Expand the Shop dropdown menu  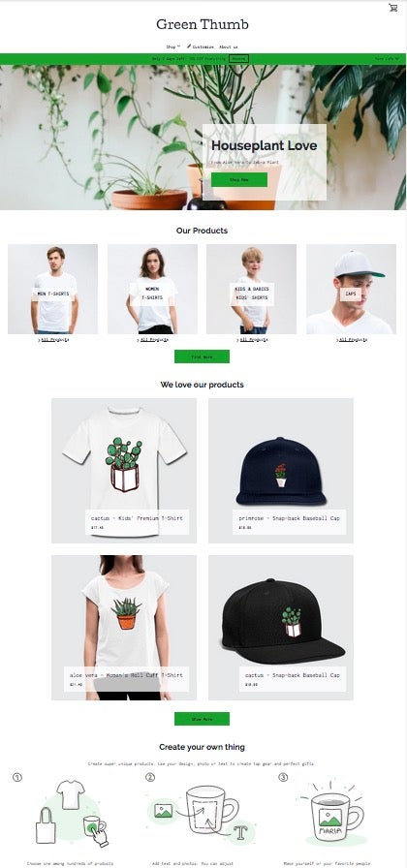[173, 46]
